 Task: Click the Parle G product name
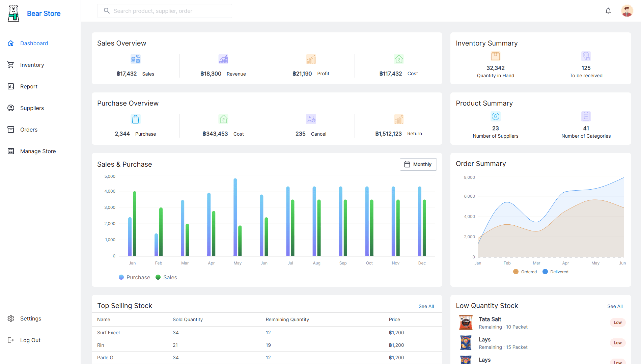[105, 358]
